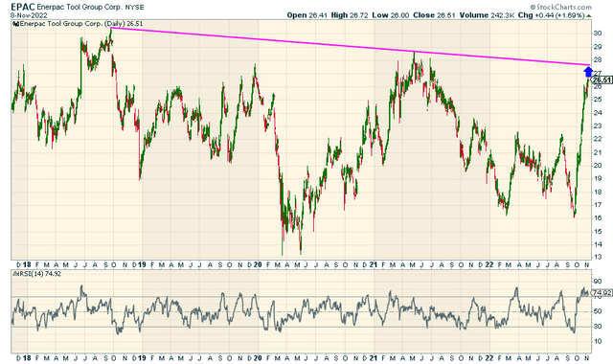Click the RSI legend icon beside RSI(14)
This screenshot has width=613, height=364.
[15, 274]
